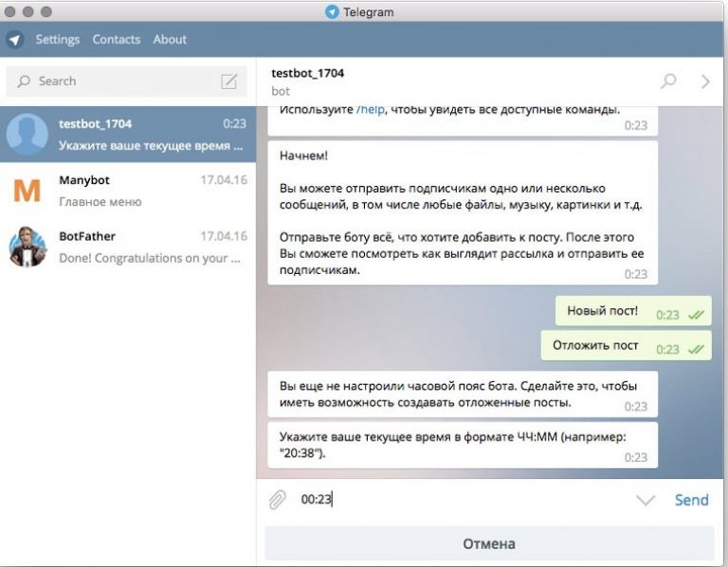Click the paperclip attach file icon
This screenshot has height=567, width=728.
pyautogui.click(x=277, y=500)
